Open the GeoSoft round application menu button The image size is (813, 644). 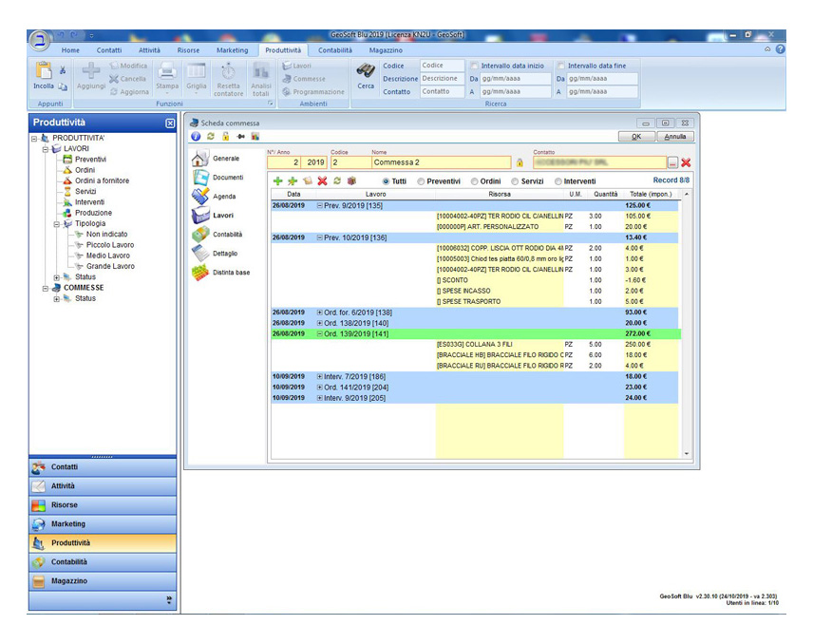click(x=39, y=40)
